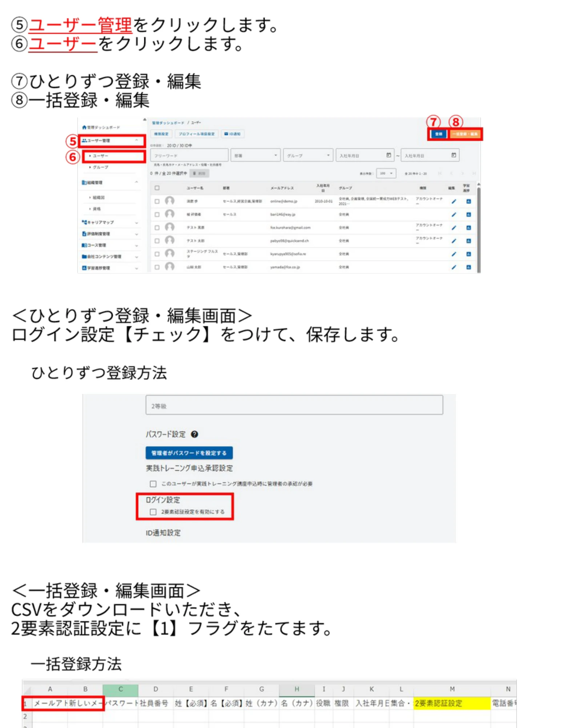This screenshot has height=728, width=571.
Task: Click the help question mark beside パスワード設定
Action: [194, 434]
